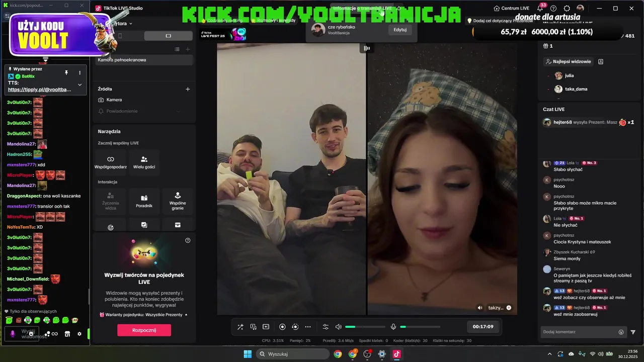Click the center split layout handle above video
This screenshot has height=362, width=644.
click(x=367, y=48)
